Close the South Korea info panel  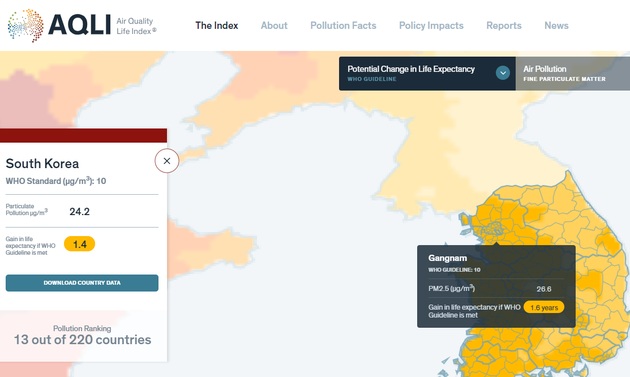tap(167, 161)
